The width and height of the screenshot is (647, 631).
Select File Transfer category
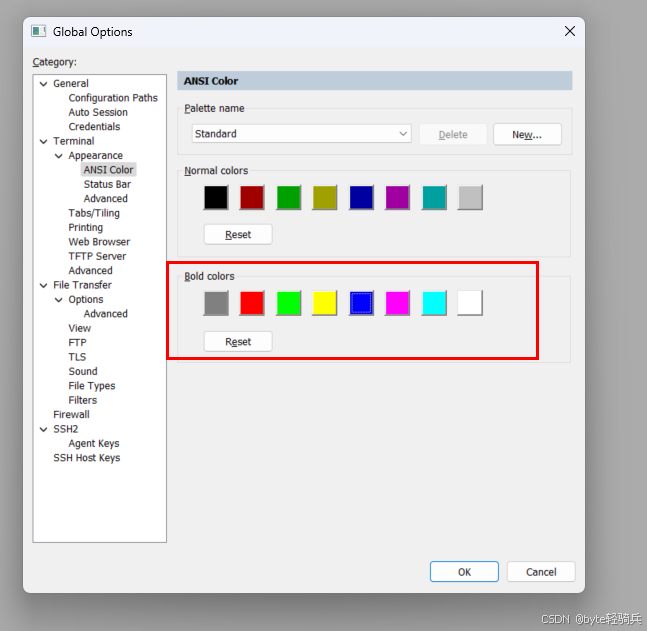tap(82, 285)
